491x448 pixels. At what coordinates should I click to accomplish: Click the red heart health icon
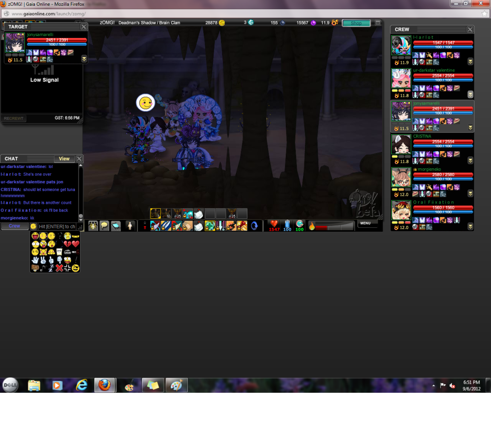pos(274,224)
